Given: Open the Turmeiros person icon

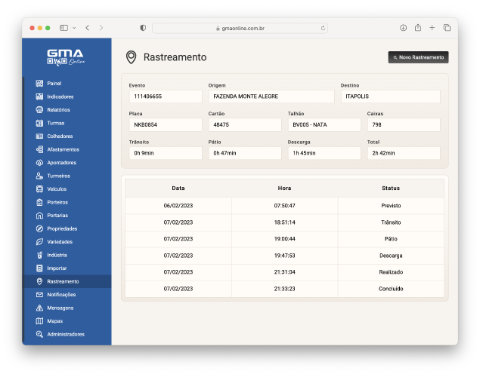Looking at the screenshot, I should [x=39, y=176].
